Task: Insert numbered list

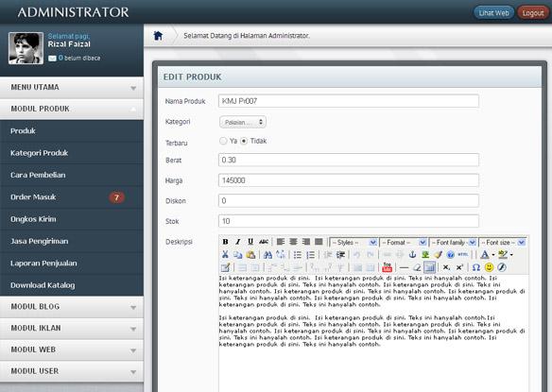Action: click(310, 254)
